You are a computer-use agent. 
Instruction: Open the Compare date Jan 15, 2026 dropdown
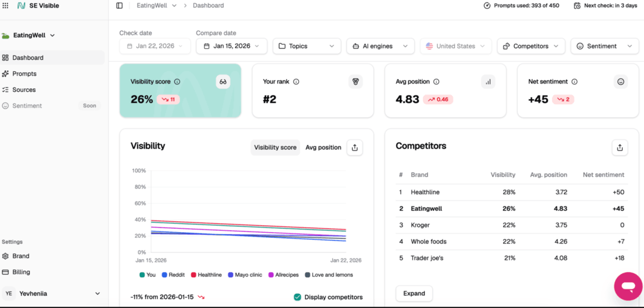(232, 46)
